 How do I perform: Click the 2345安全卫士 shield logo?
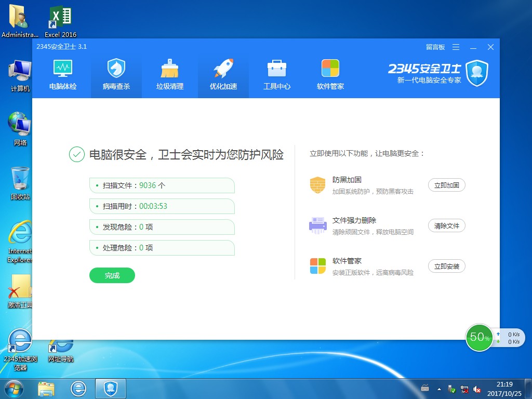[x=477, y=73]
